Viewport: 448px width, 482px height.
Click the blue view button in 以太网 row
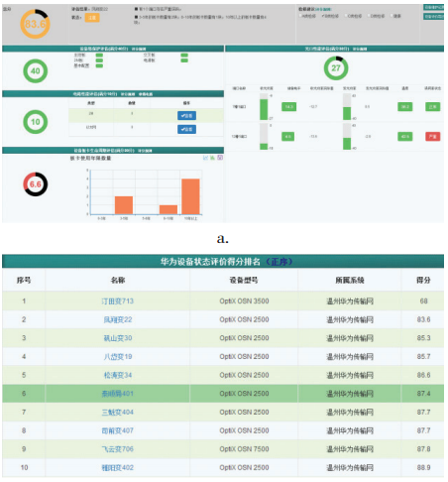(186, 129)
